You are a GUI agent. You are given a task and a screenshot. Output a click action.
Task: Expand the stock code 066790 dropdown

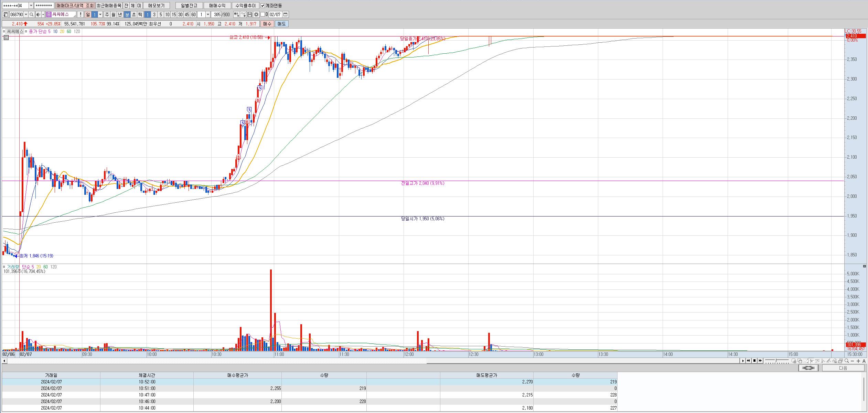click(26, 14)
